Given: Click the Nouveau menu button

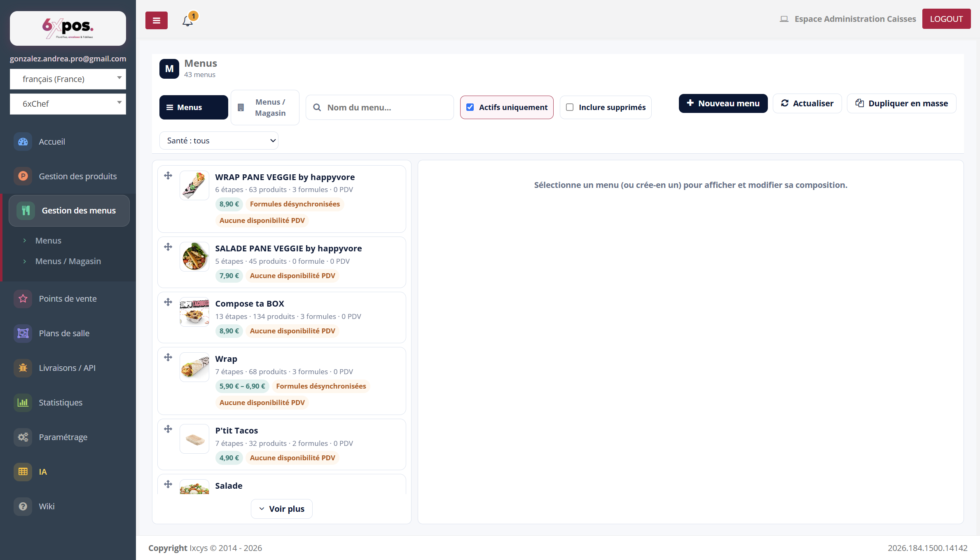Looking at the screenshot, I should pyautogui.click(x=723, y=103).
